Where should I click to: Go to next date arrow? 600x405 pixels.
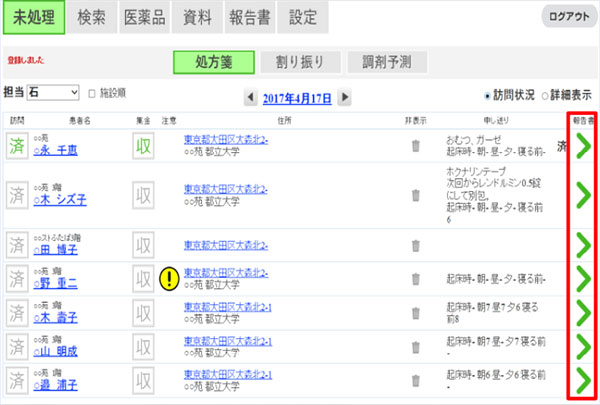point(344,97)
